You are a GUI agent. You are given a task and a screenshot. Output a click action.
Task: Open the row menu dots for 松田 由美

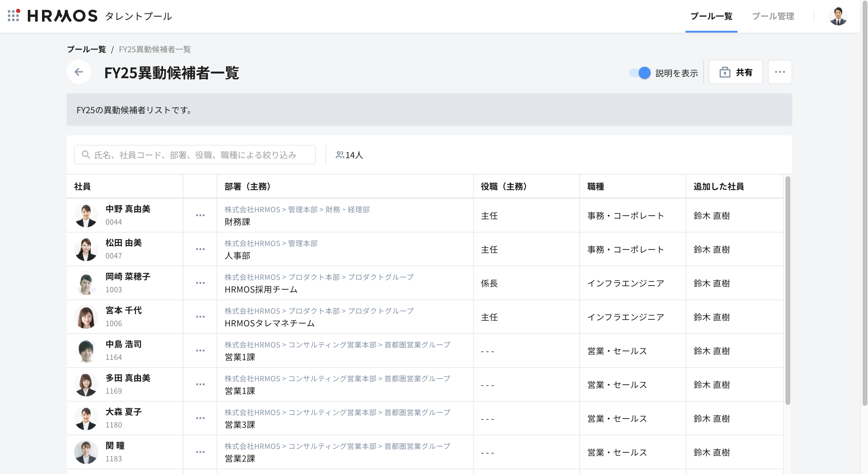200,249
